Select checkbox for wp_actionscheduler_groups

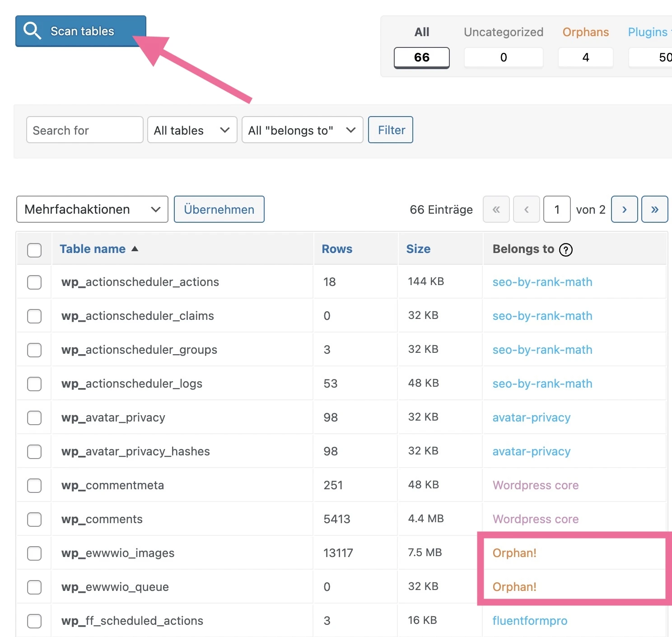[34, 350]
